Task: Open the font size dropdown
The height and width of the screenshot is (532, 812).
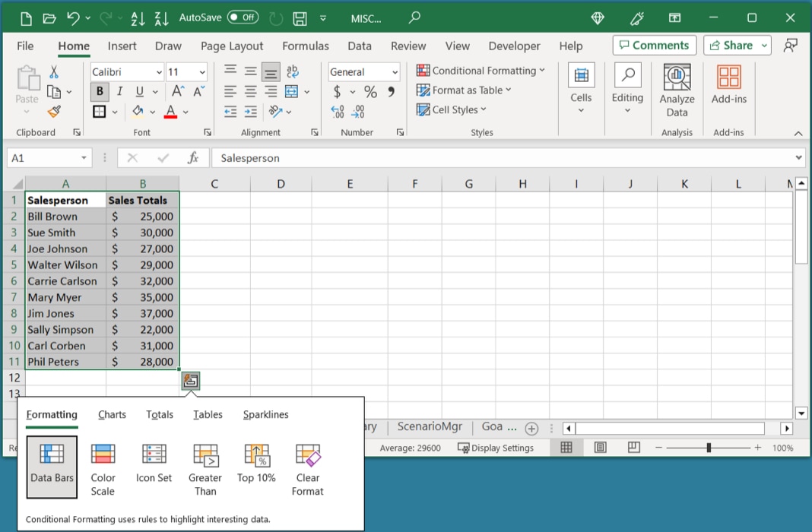Action: coord(201,71)
